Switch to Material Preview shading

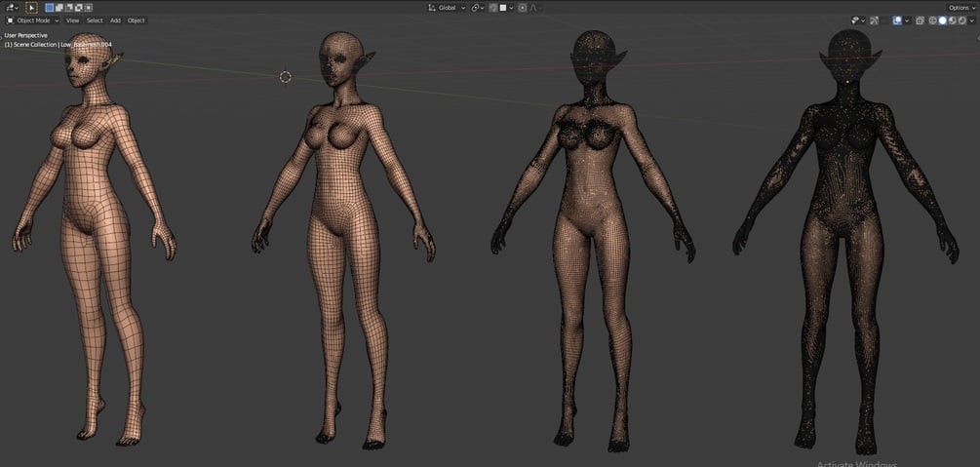pos(953,20)
